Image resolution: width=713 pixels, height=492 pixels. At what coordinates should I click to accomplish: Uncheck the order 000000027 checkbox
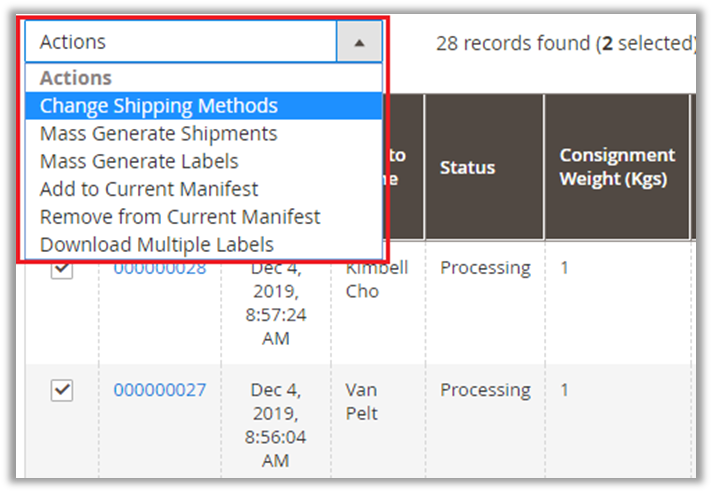62,391
